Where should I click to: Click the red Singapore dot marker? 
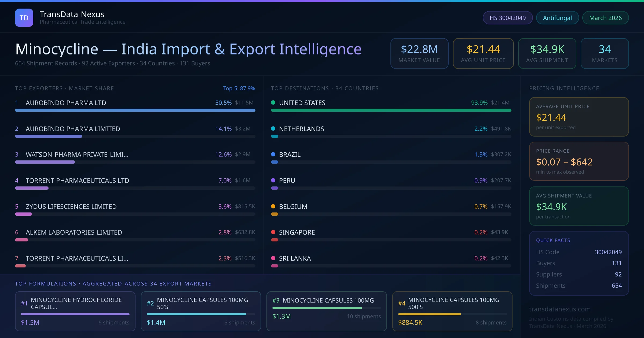click(x=273, y=232)
